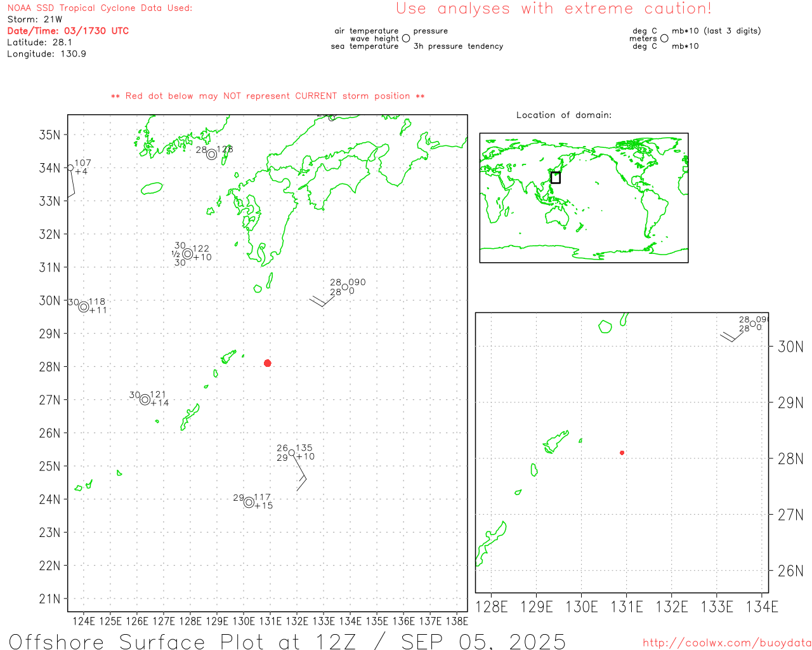Select the station circle reporting pressure 135 near 25N

tap(292, 453)
